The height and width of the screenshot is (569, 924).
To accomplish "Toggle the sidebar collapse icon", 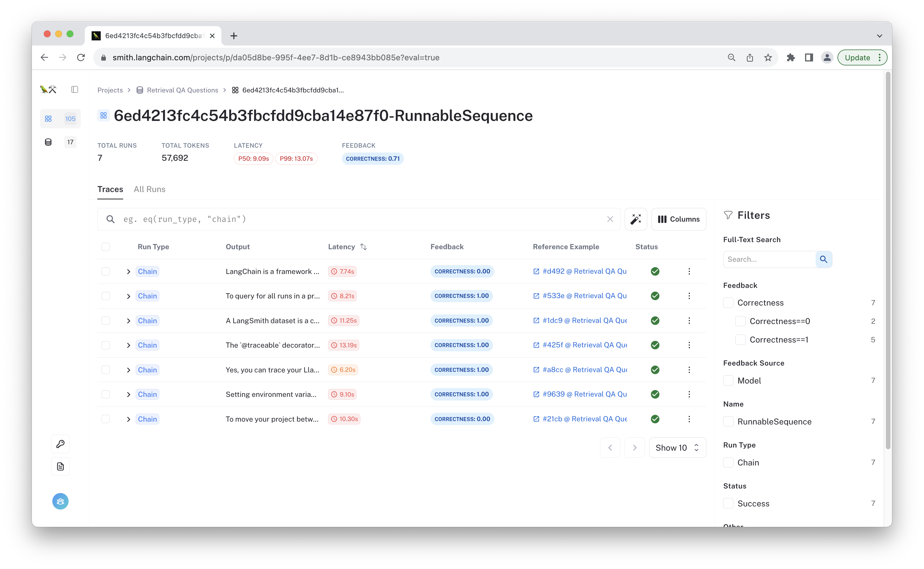I will (x=75, y=90).
